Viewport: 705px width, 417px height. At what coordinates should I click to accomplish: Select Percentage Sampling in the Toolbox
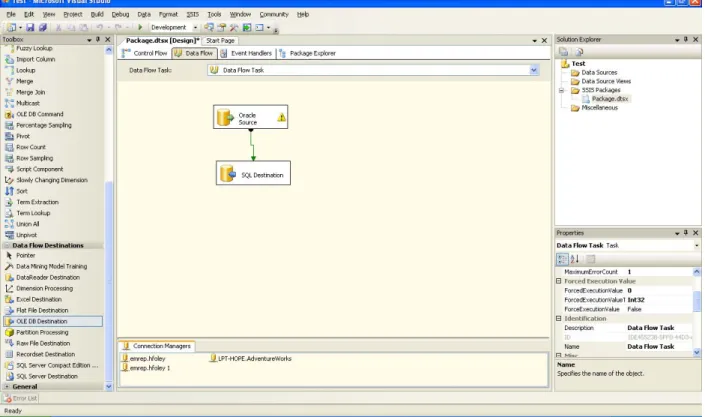pos(44,125)
